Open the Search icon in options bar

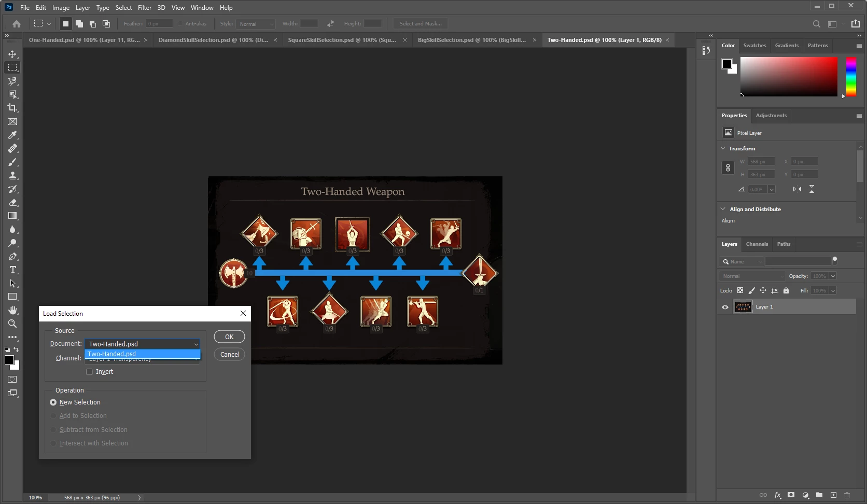pyautogui.click(x=816, y=24)
